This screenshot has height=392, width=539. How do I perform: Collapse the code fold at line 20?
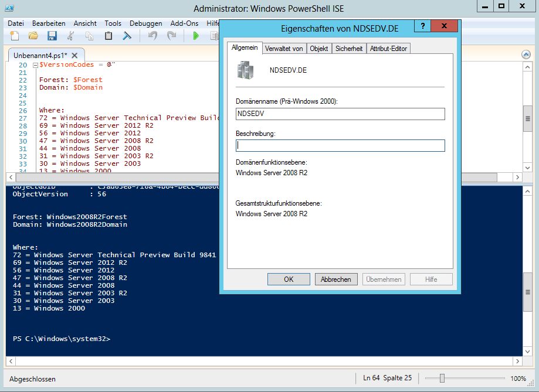click(35, 65)
